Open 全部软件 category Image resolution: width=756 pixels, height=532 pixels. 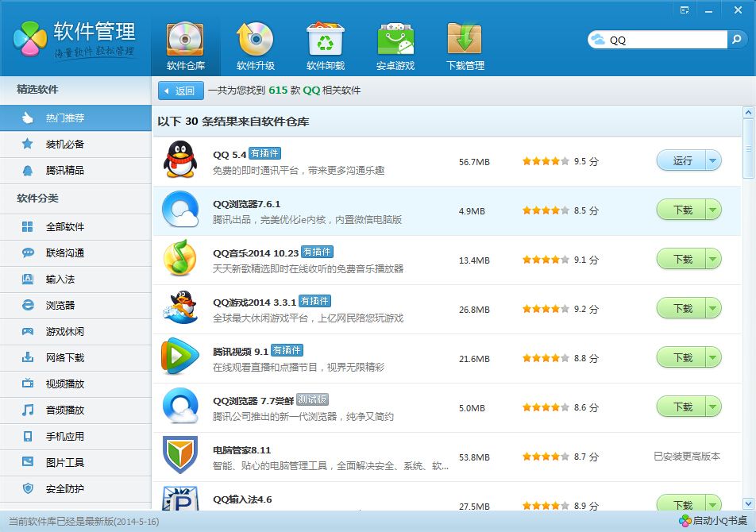pyautogui.click(x=75, y=226)
